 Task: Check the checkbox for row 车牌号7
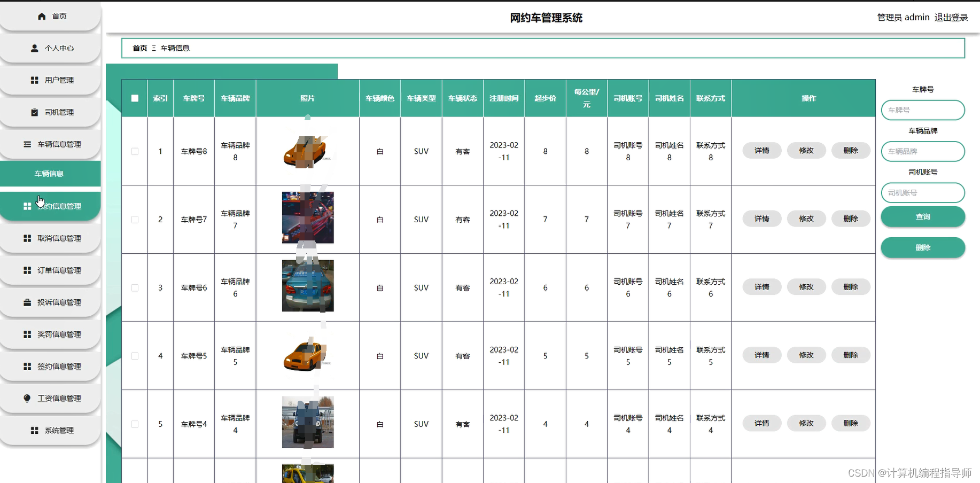pos(135,220)
